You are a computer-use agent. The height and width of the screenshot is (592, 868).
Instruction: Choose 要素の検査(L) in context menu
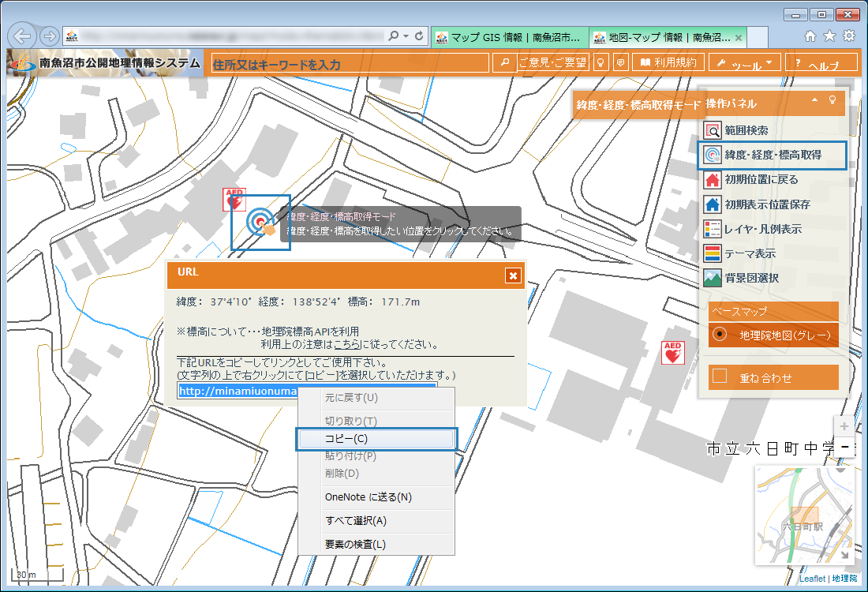coord(376,545)
